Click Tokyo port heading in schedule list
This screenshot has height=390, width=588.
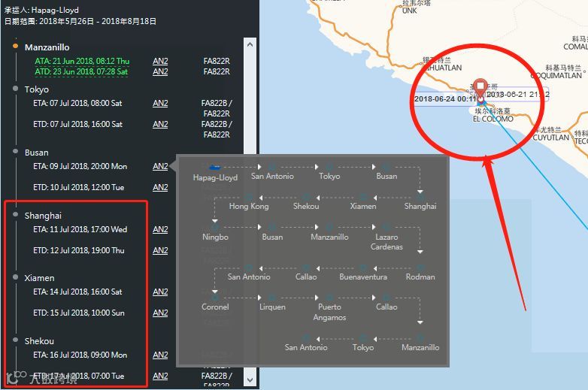click(x=37, y=89)
